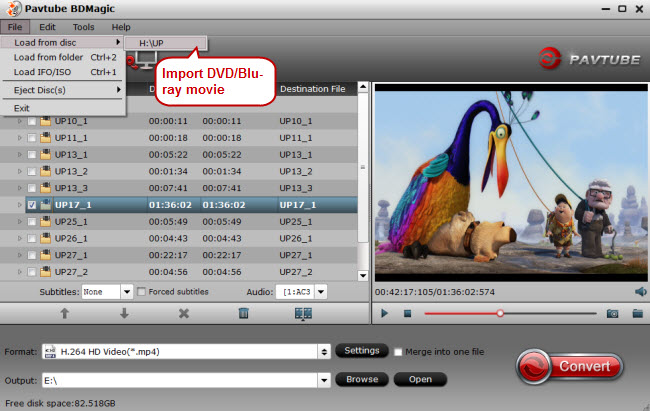The height and width of the screenshot is (411, 650).
Task: Click the Pavtube BDMagic app icon
Action: point(14,8)
